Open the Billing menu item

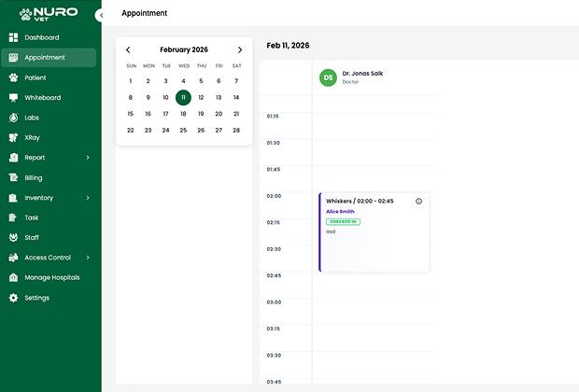[x=49, y=177]
